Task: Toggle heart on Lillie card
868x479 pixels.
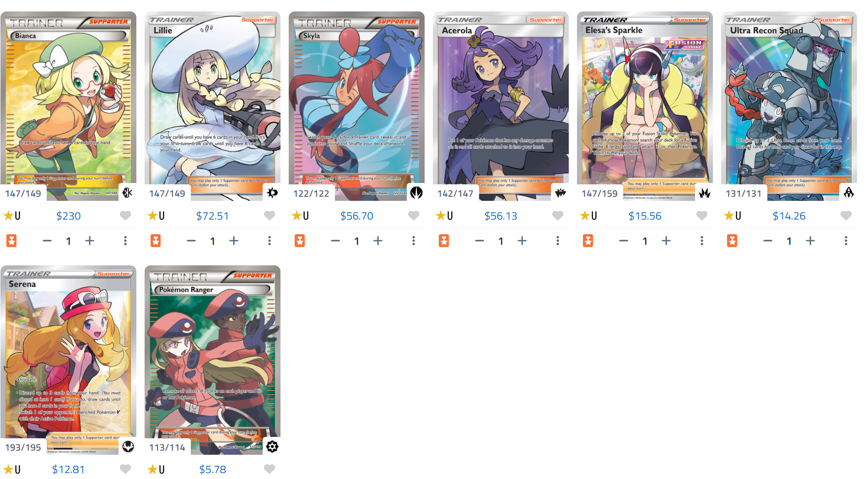Action: [x=270, y=215]
